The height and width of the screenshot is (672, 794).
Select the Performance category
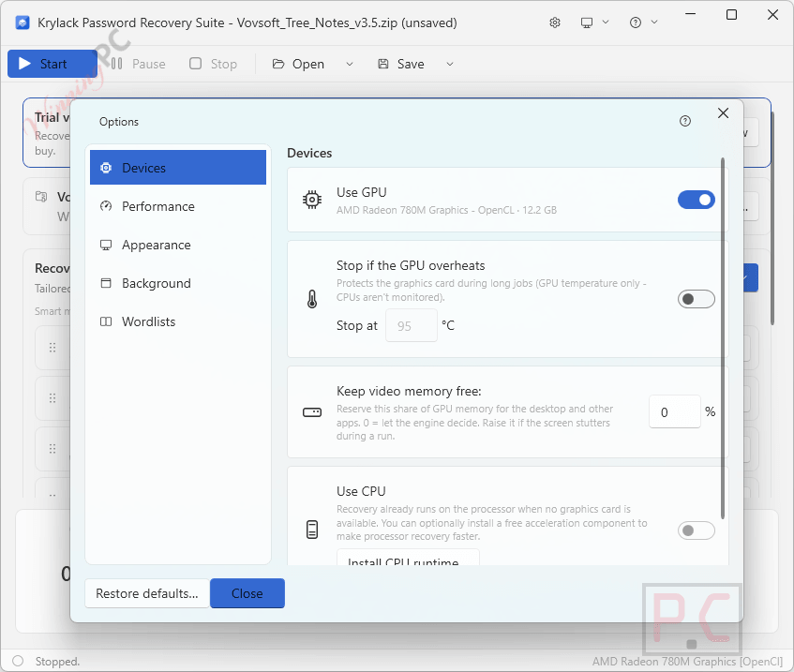[x=178, y=206]
